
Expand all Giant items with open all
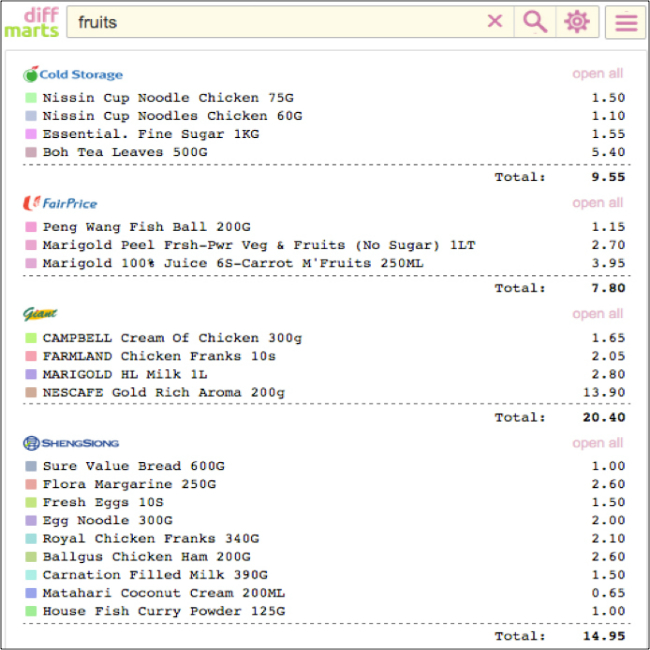coord(597,314)
